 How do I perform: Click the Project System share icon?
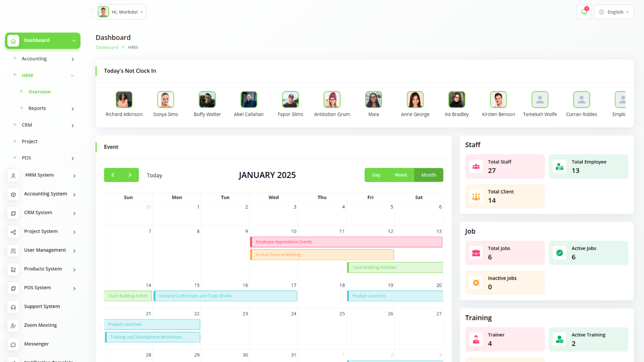pyautogui.click(x=13, y=232)
